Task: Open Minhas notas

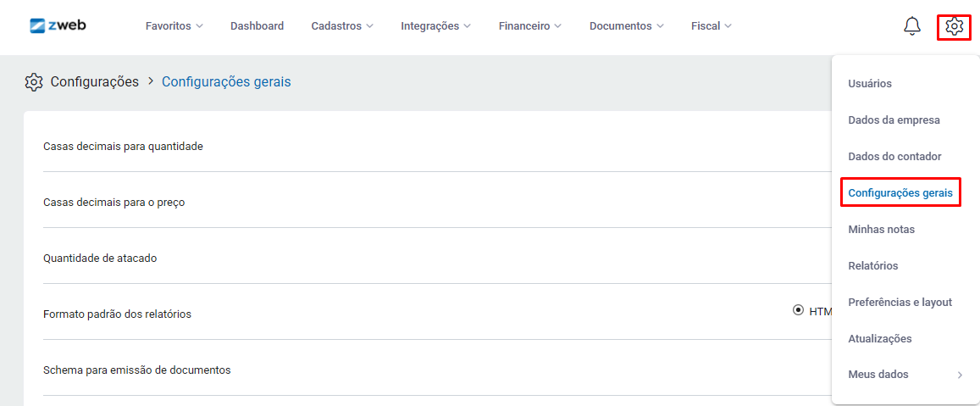Action: (881, 230)
